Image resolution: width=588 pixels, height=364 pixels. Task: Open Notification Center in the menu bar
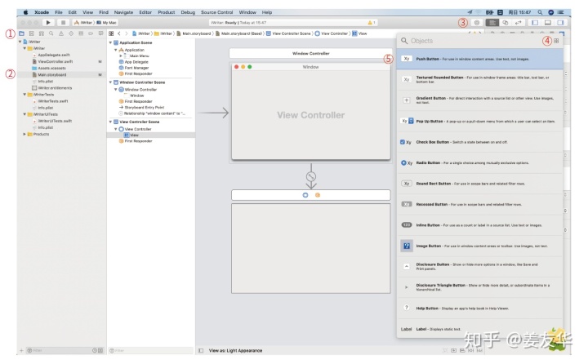pyautogui.click(x=561, y=12)
